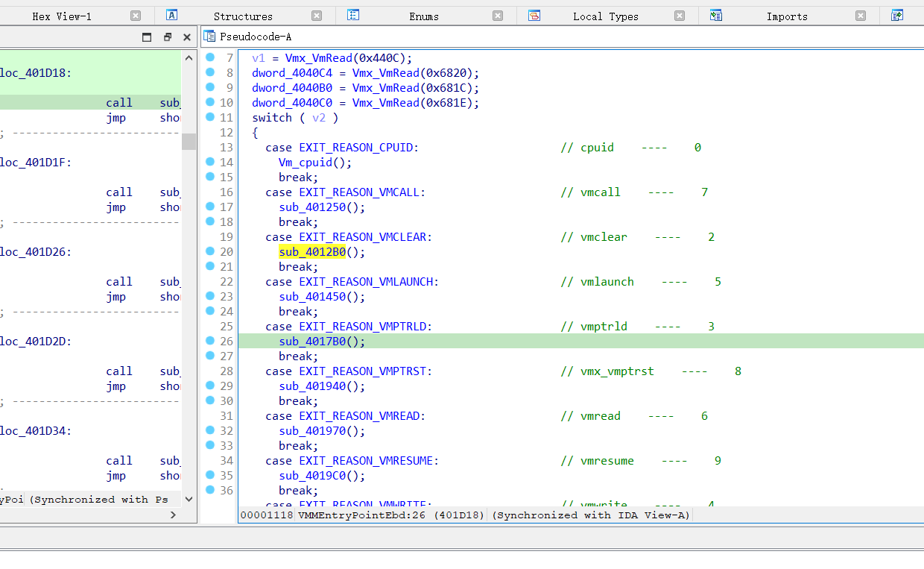Click the left pane scroll-up arrow
The height and width of the screenshot is (569, 924).
189,57
